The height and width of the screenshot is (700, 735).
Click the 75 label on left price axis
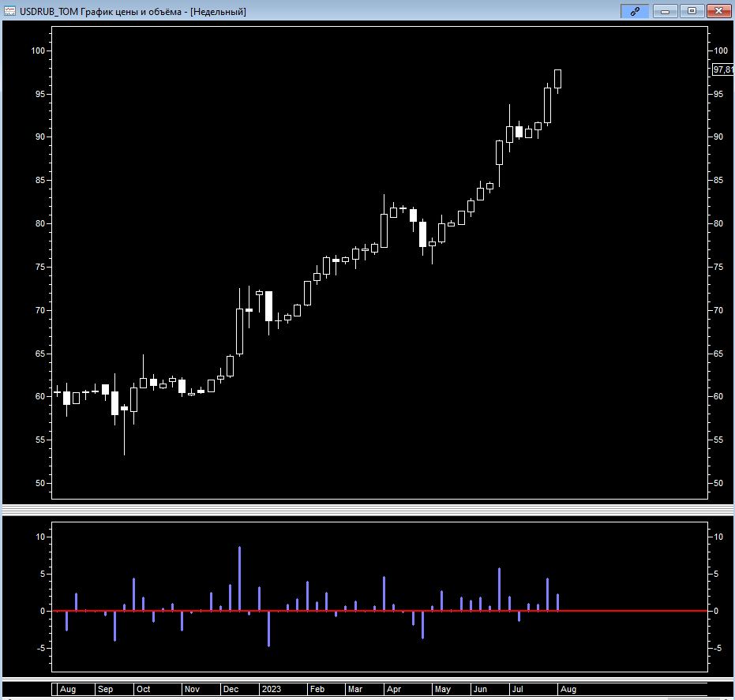point(40,267)
